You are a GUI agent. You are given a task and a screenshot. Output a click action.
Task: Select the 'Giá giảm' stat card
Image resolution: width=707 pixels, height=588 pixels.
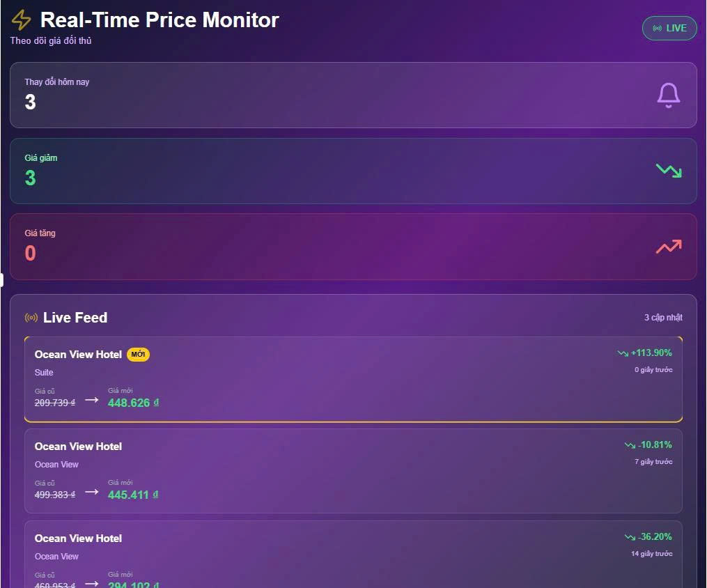pos(353,171)
